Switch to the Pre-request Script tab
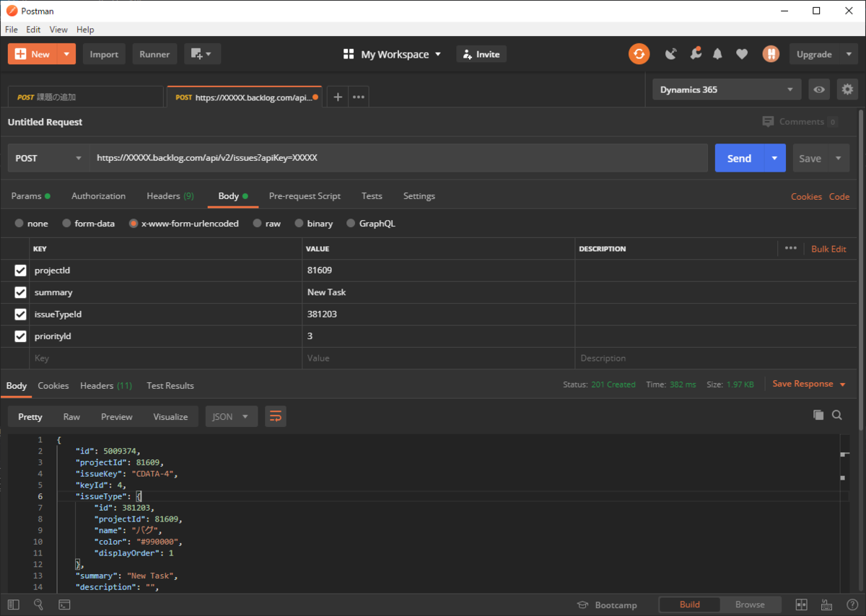866x616 pixels. tap(305, 195)
